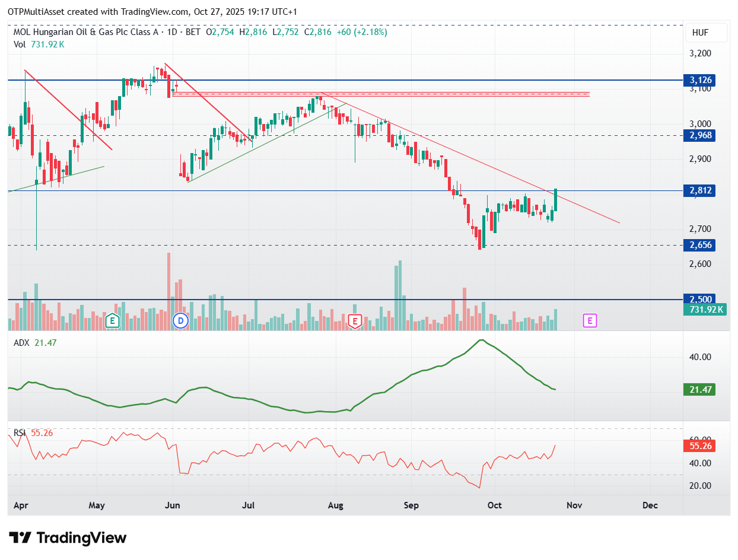738x560 pixels.
Task: Click the 2,500 price level label
Action: (x=700, y=299)
